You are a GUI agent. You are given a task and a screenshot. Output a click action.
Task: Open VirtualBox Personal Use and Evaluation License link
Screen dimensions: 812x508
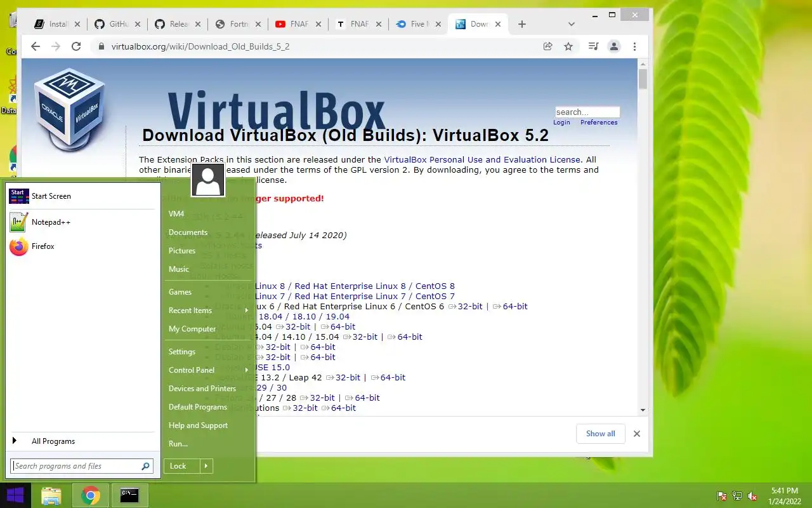[x=482, y=160]
